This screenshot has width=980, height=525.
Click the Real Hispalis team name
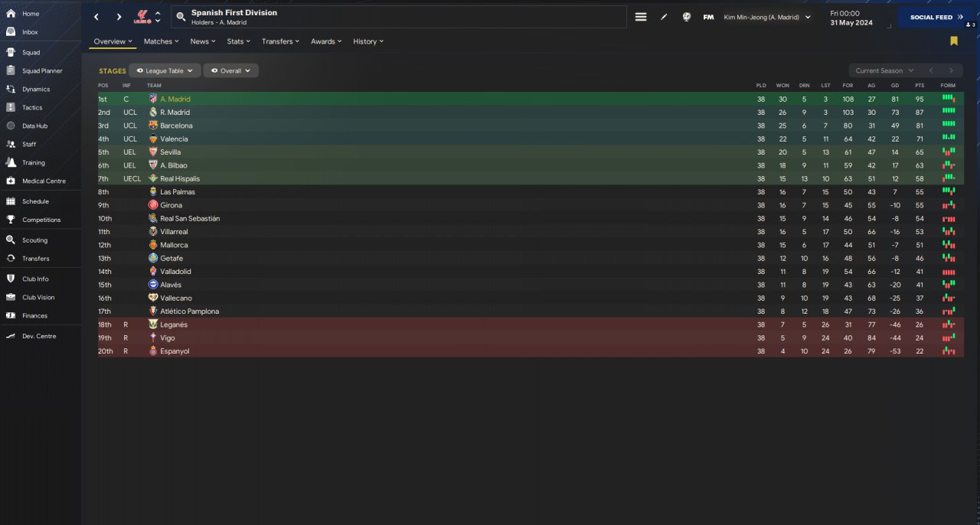click(x=180, y=179)
